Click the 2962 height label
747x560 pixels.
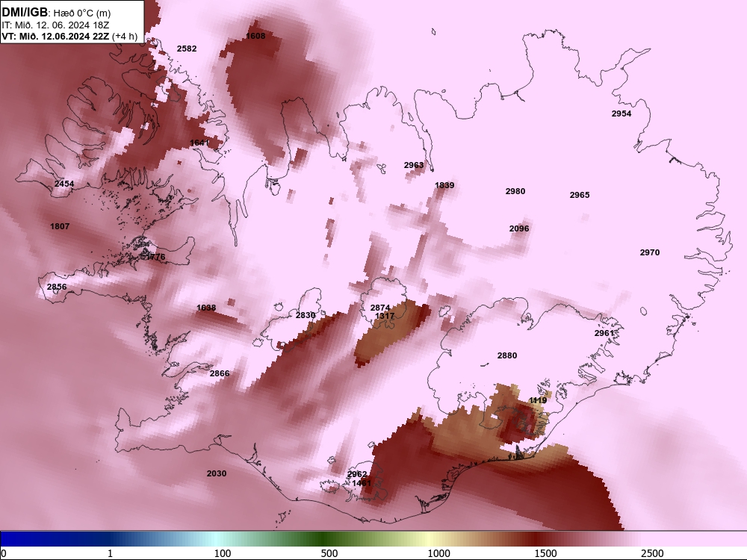click(357, 474)
